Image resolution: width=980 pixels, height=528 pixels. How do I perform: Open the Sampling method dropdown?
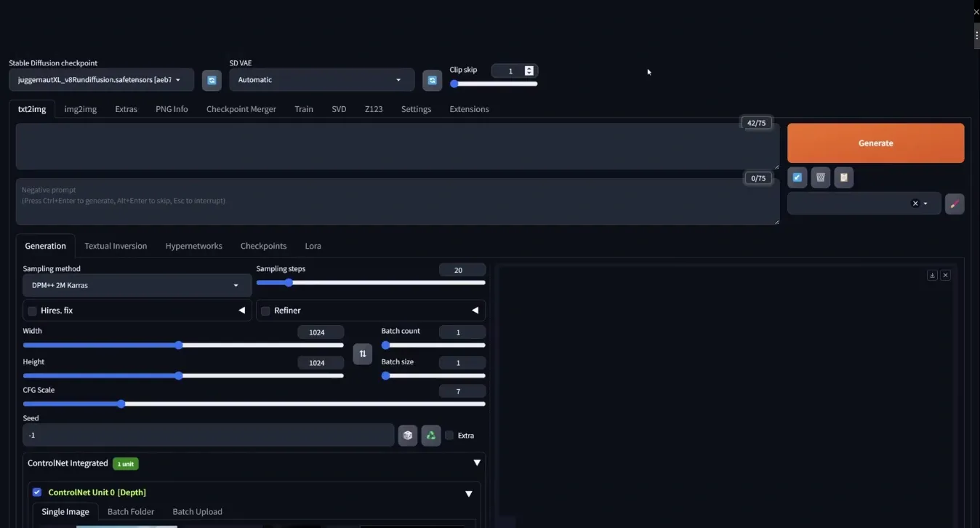pyautogui.click(x=137, y=285)
